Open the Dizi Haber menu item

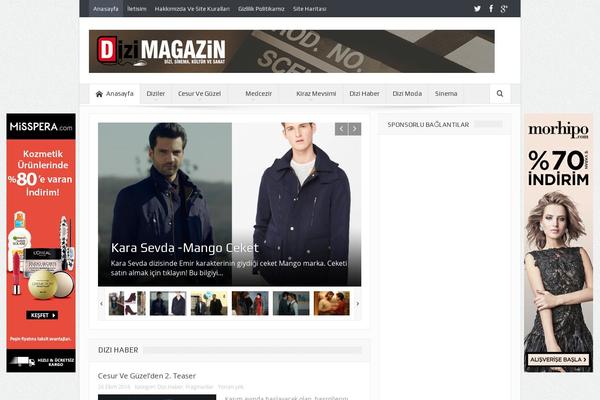point(364,94)
